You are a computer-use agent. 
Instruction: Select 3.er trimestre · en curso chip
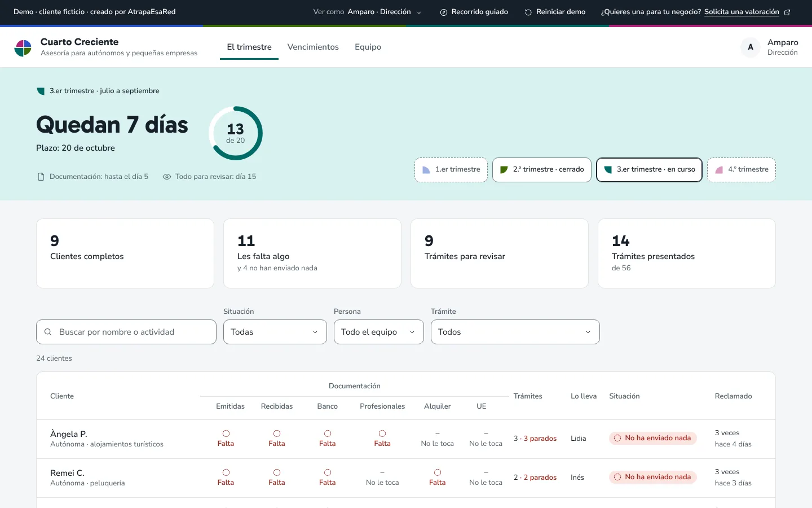click(649, 170)
